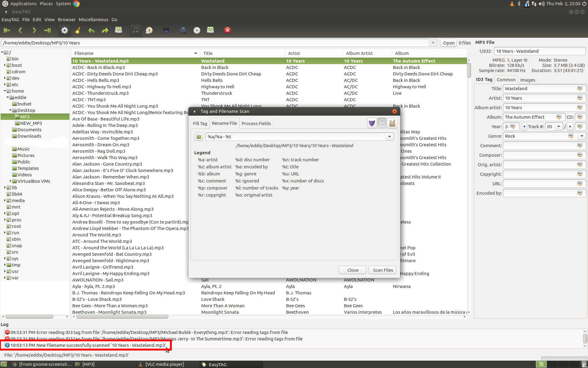588x368 pixels.
Task: Click the save files toolbar icon
Action: coord(119,30)
